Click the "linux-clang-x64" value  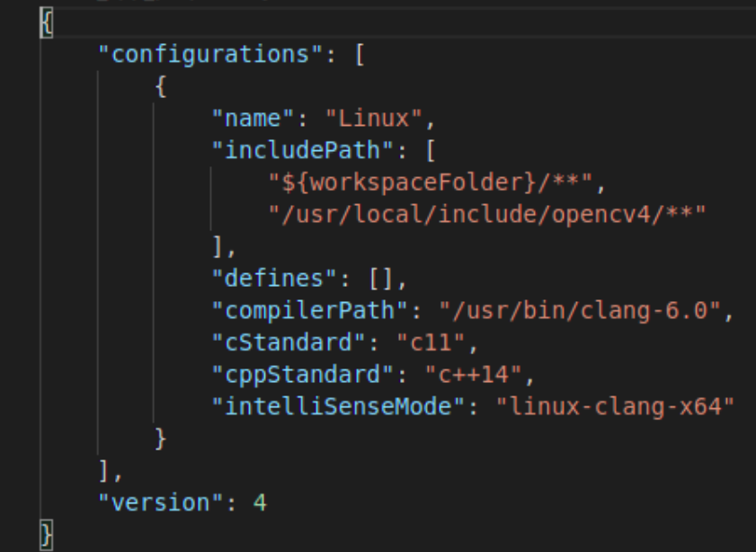coord(615,406)
